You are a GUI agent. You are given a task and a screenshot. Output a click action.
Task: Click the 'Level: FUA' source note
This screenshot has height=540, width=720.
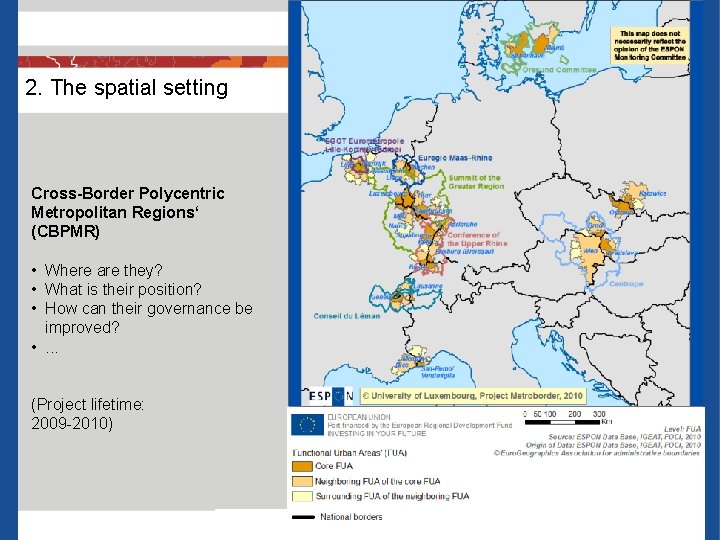[682, 428]
